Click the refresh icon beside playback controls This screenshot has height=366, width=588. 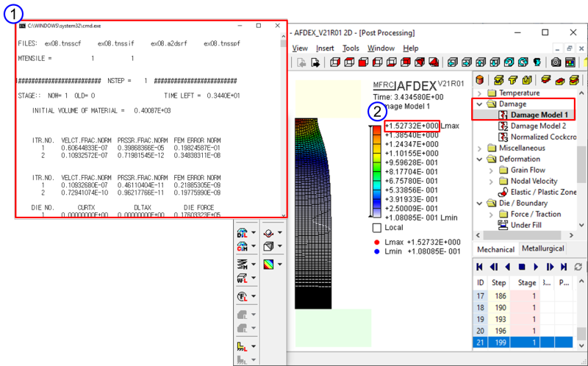tap(578, 267)
